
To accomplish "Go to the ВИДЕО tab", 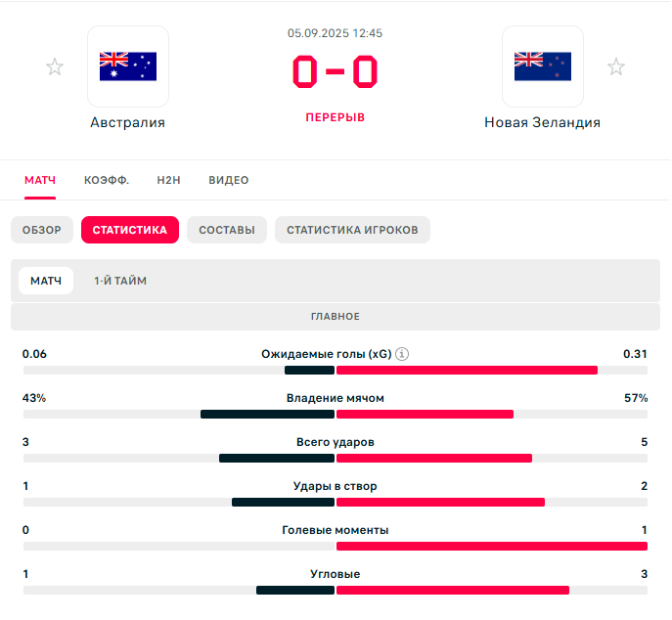I will [229, 180].
